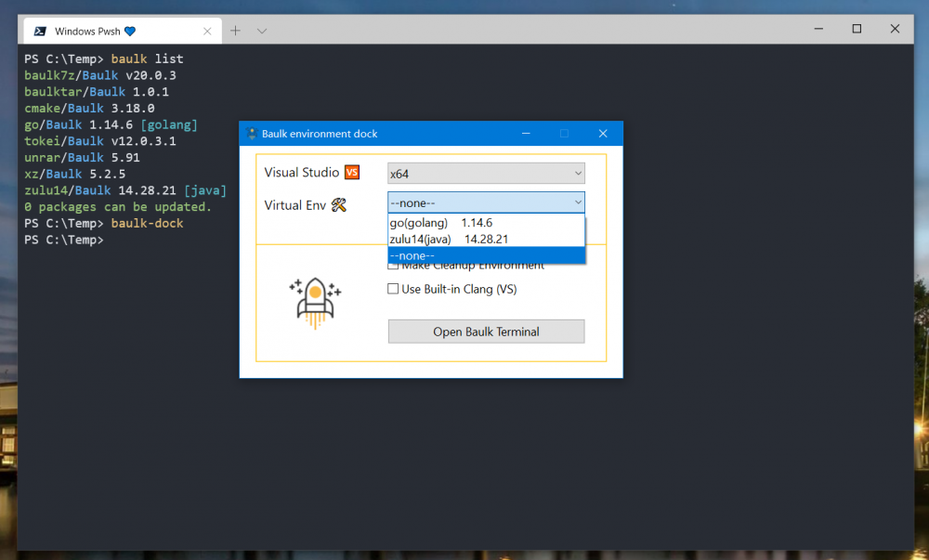The image size is (929, 560).
Task: Click the Open Baulk Terminal button
Action: click(487, 332)
